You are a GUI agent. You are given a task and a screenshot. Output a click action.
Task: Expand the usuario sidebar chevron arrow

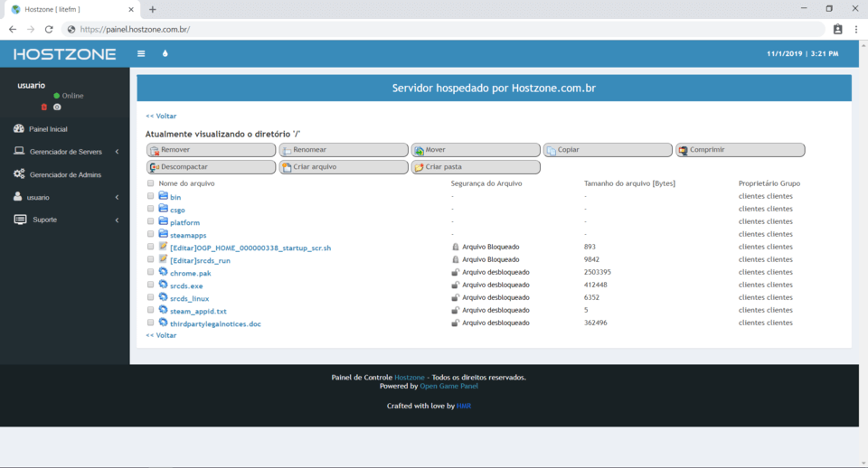[x=117, y=198]
